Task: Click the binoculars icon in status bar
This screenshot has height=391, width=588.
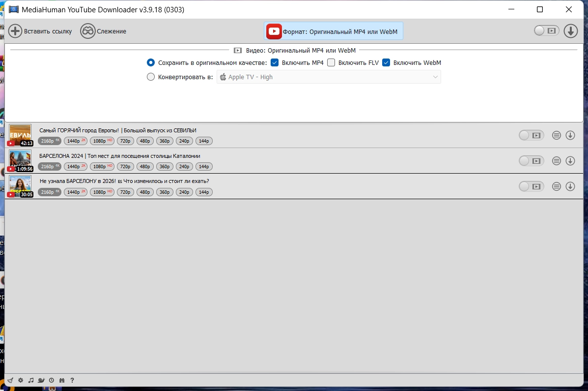Action: [62, 381]
